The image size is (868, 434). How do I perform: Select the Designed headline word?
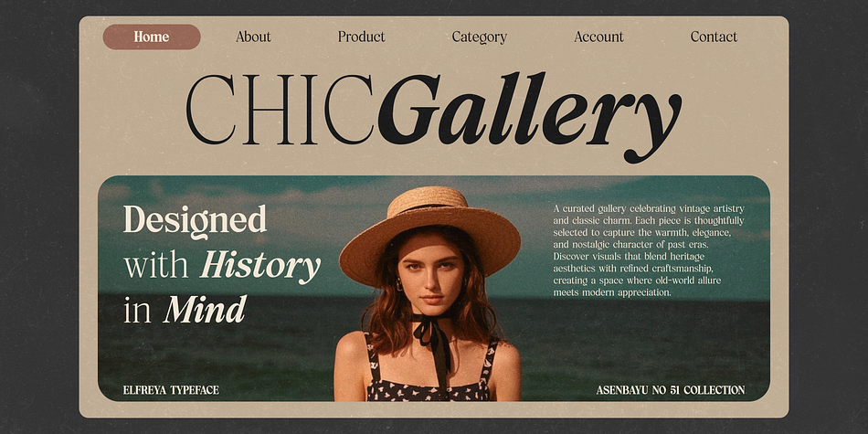click(195, 221)
